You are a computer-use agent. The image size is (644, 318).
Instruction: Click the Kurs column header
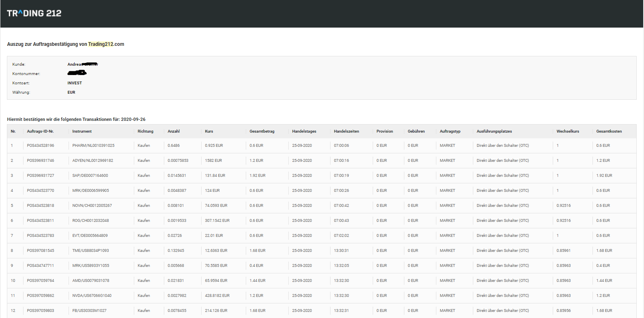pyautogui.click(x=209, y=131)
